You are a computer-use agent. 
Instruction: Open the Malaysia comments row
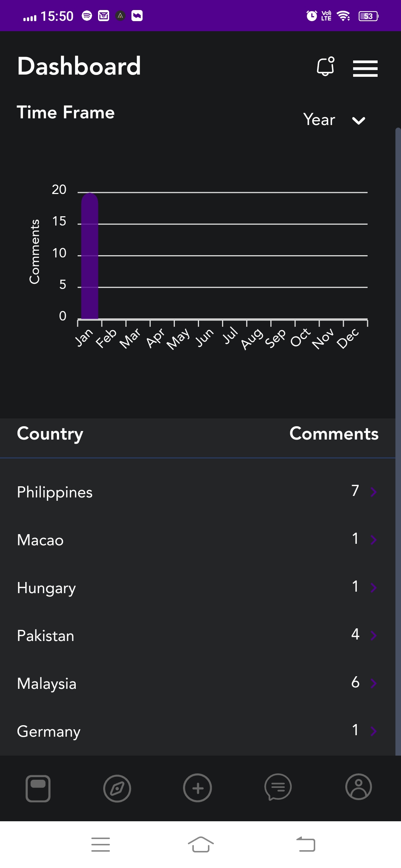point(198,684)
